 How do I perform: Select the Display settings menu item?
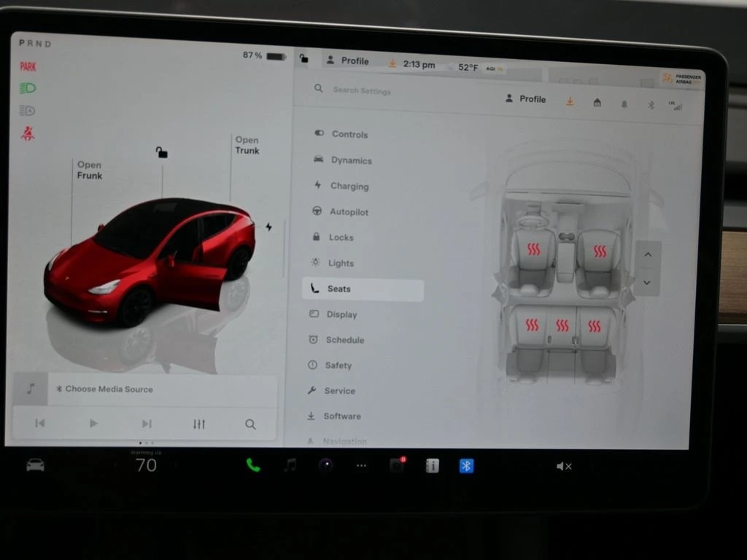tap(341, 314)
